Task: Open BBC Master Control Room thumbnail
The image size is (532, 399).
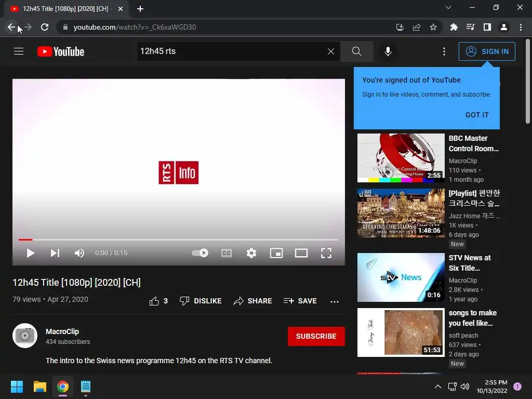Action: coord(401,158)
